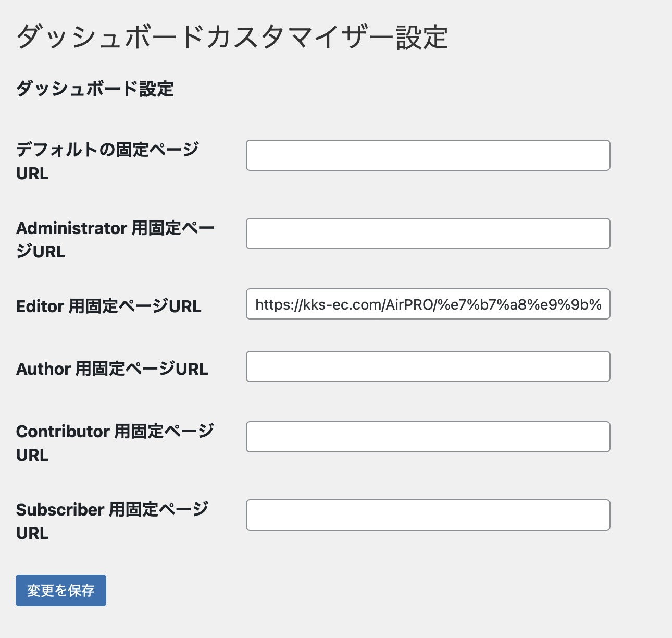Click the ダッシュボード設定 section heading
672x638 pixels.
95,89
